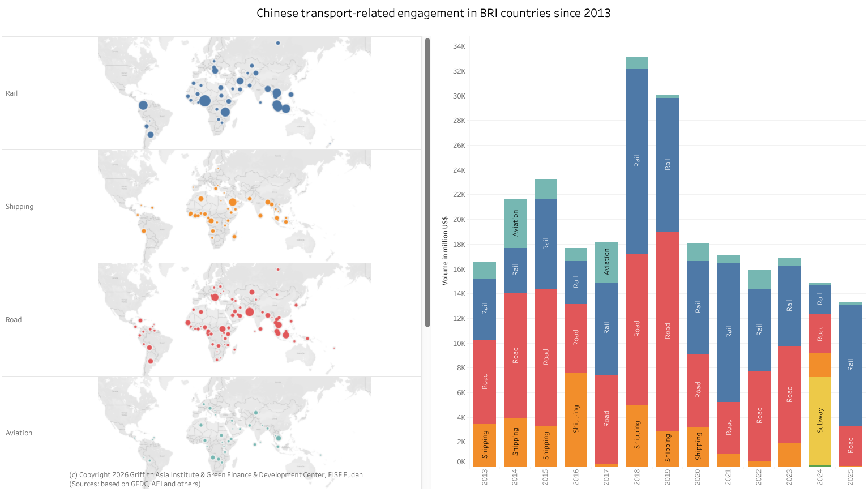868x492 pixels.
Task: Click the Shipping segment in the 2020 bar
Action: [x=698, y=446]
